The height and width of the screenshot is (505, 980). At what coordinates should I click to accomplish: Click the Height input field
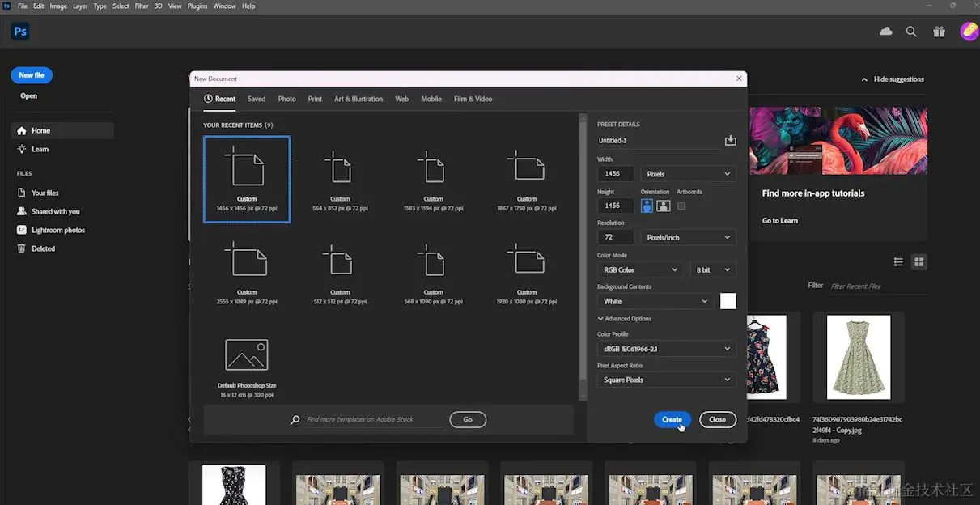coord(616,206)
